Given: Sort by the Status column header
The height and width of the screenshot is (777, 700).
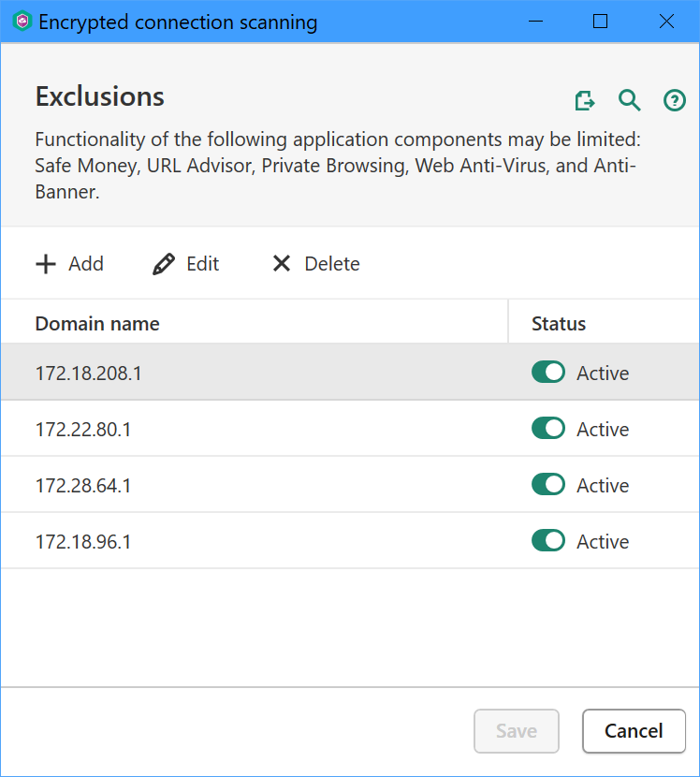Looking at the screenshot, I should 559,324.
